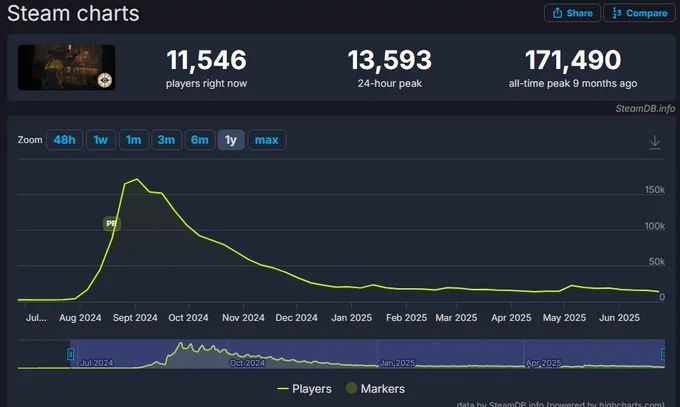Image resolution: width=680 pixels, height=407 pixels.
Task: Click the chart download icon
Action: [655, 142]
